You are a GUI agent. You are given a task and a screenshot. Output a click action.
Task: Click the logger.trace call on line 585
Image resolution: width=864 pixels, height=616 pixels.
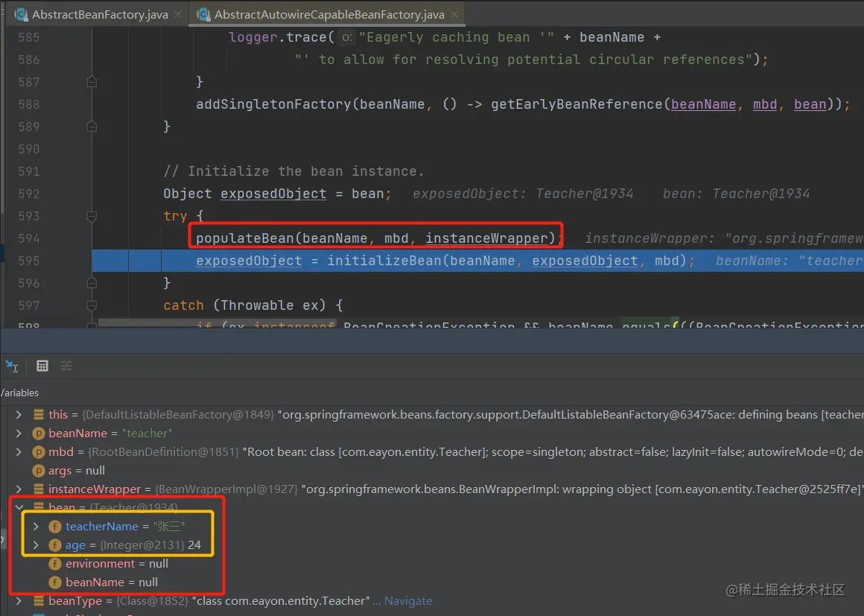[x=277, y=37]
